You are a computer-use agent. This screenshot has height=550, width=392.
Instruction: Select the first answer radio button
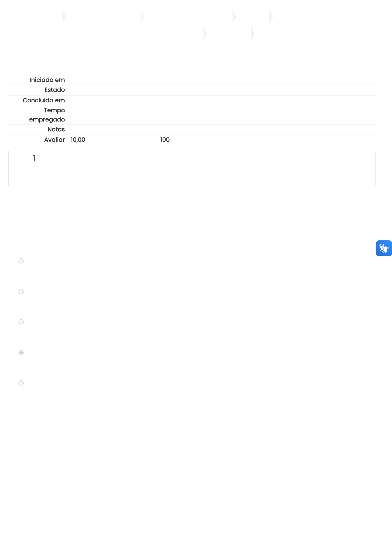(21, 261)
